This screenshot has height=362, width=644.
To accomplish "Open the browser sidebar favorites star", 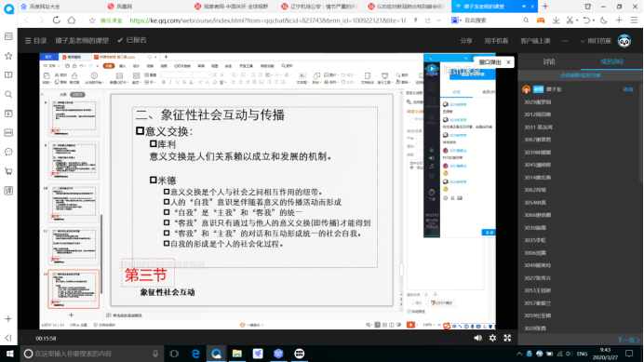I will pyautogui.click(x=8, y=56).
